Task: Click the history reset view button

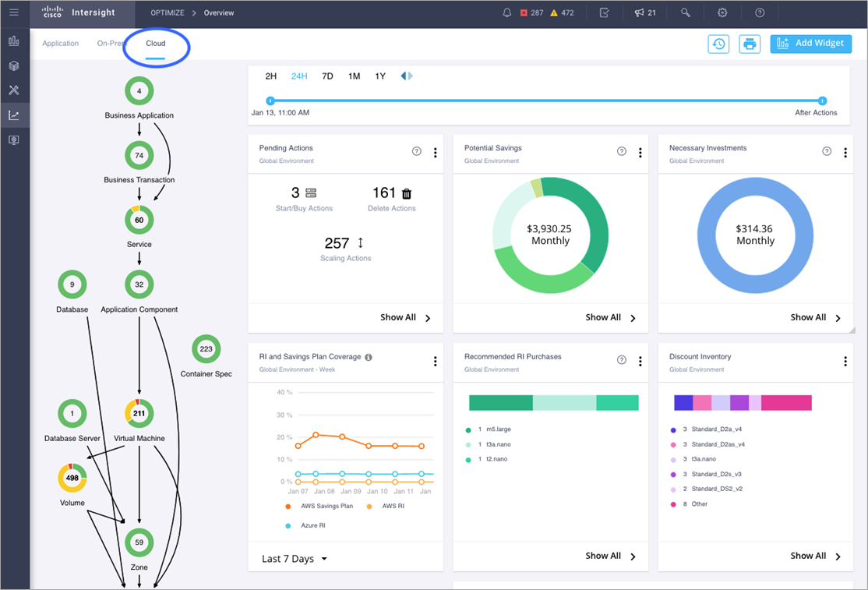Action: pos(718,44)
